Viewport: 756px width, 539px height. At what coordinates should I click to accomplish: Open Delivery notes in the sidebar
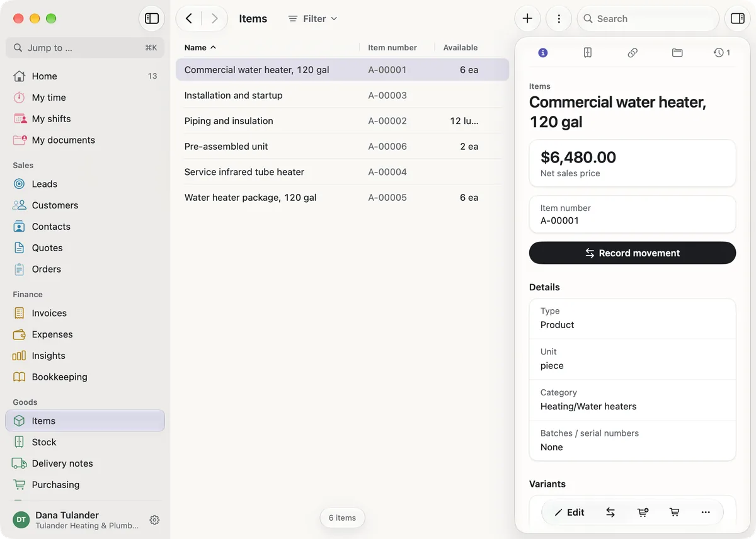click(x=85, y=463)
